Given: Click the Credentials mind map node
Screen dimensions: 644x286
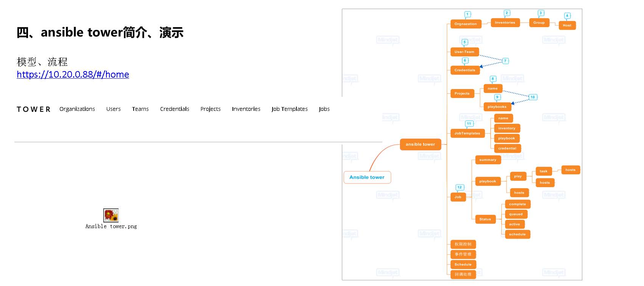Looking at the screenshot, I should 465,70.
